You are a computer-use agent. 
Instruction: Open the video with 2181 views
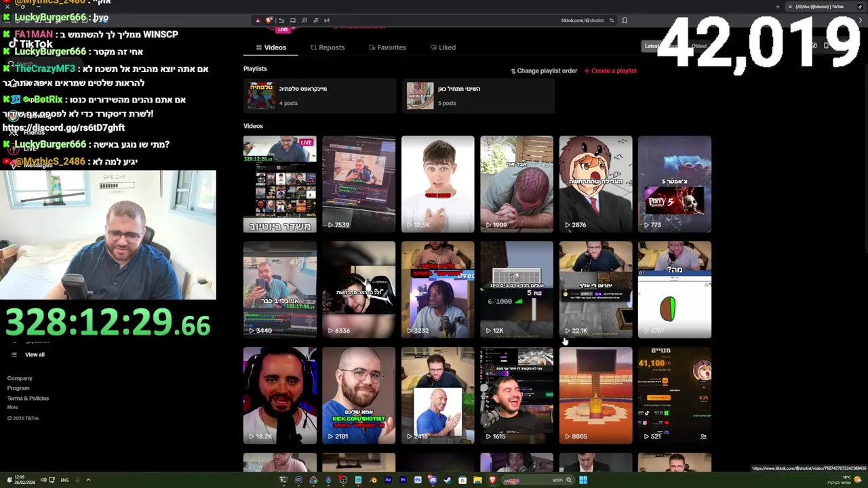[359, 396]
